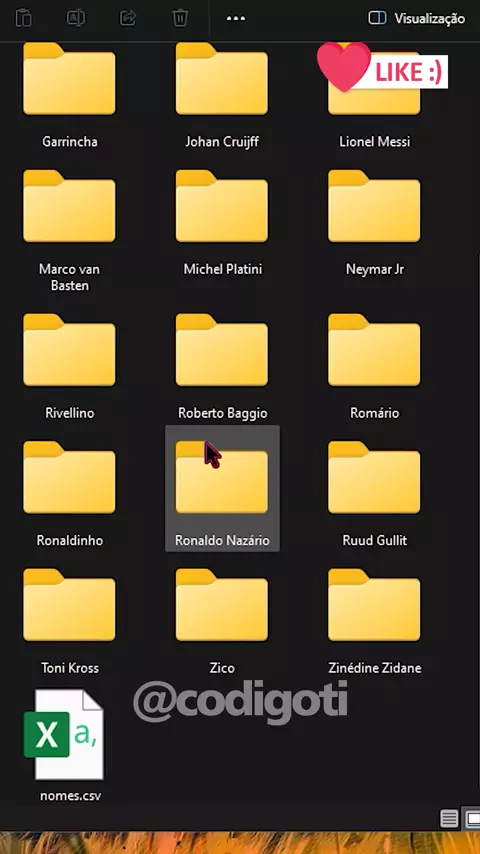This screenshot has width=480, height=854.
Task: Click the Ronaldo Nazário folder
Action: tap(222, 488)
